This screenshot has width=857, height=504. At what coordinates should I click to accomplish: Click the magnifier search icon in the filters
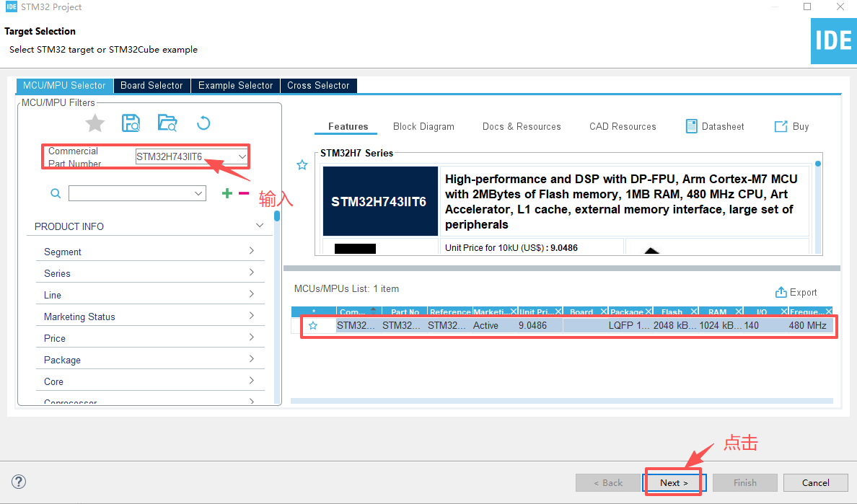pos(56,193)
